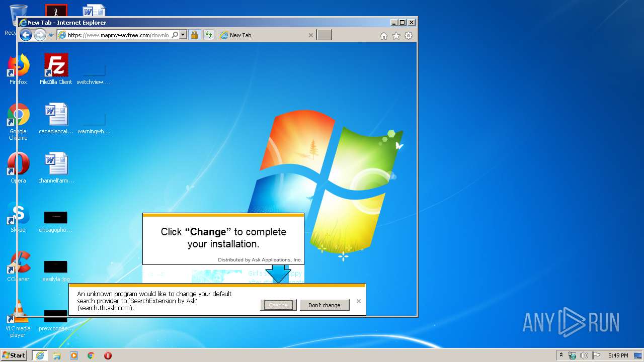Viewport: 644px width, 362px height.
Task: Go to the IE Home icon
Action: pyautogui.click(x=384, y=36)
